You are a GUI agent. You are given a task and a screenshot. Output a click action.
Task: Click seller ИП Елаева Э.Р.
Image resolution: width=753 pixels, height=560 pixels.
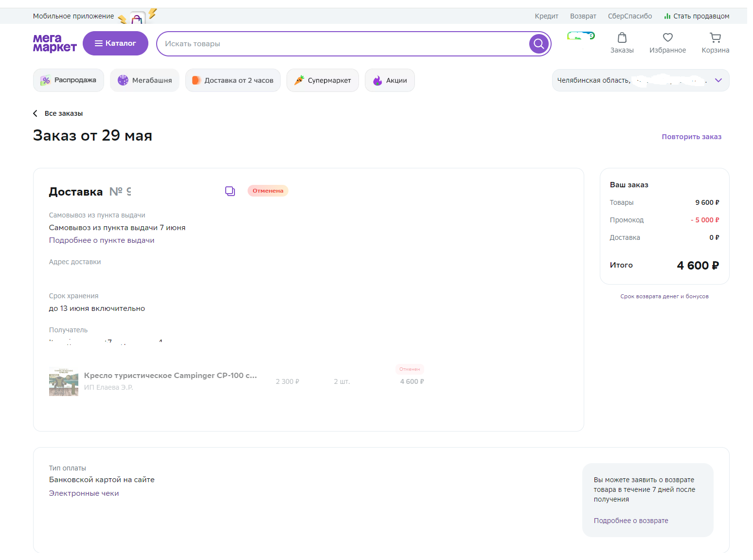[108, 387]
